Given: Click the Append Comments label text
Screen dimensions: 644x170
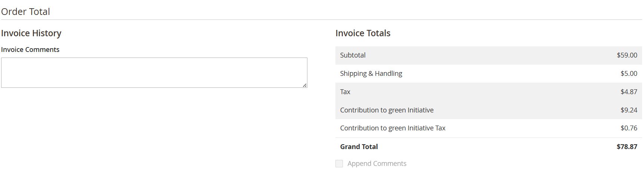Looking at the screenshot, I should tap(377, 164).
